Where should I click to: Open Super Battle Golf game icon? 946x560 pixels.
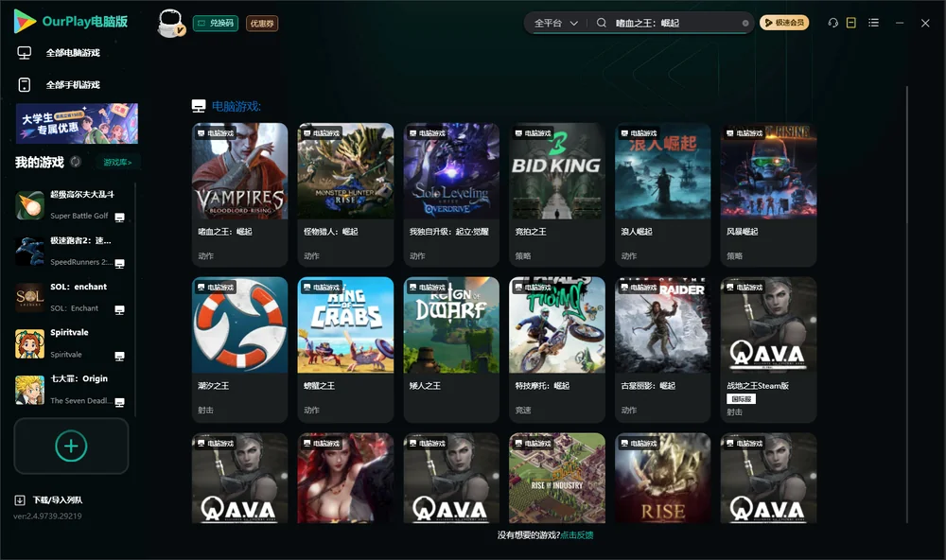coord(29,205)
